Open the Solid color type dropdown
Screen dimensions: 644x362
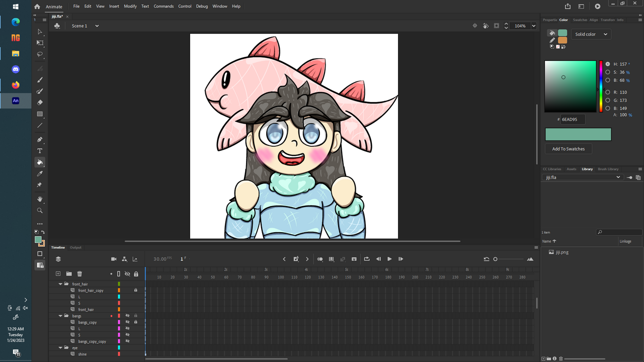coord(591,34)
